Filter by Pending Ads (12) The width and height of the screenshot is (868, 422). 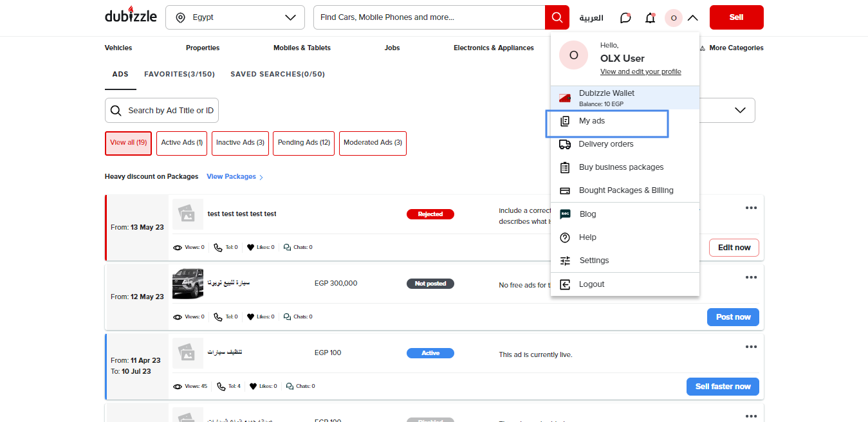point(302,143)
